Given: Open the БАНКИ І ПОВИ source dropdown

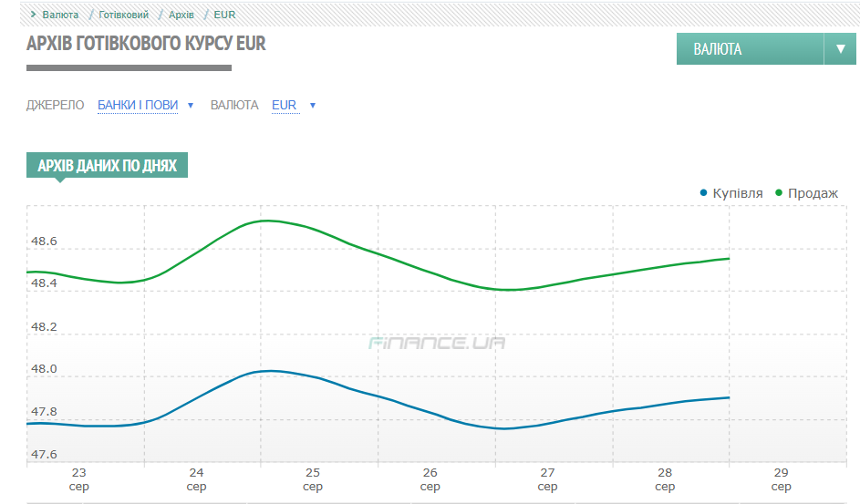Looking at the screenshot, I should click(x=138, y=105).
